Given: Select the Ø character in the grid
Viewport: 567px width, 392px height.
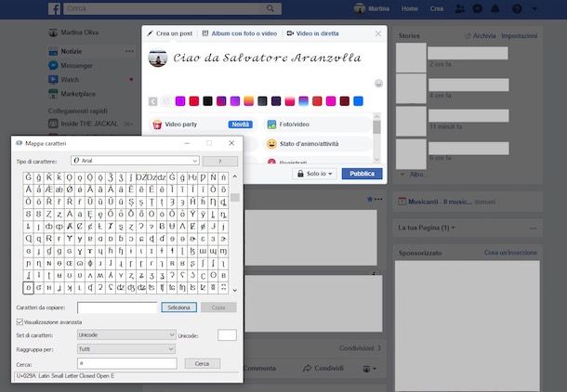Looking at the screenshot, I should click(70, 189).
